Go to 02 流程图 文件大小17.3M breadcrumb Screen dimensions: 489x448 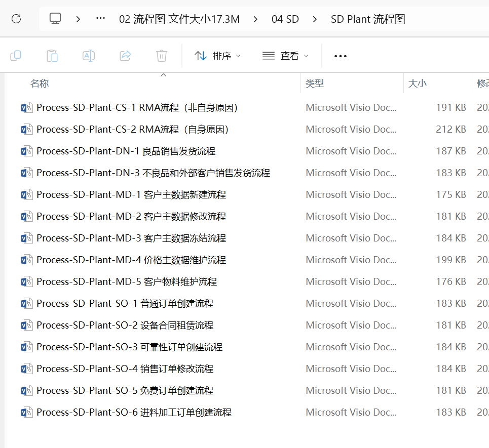[x=179, y=19]
